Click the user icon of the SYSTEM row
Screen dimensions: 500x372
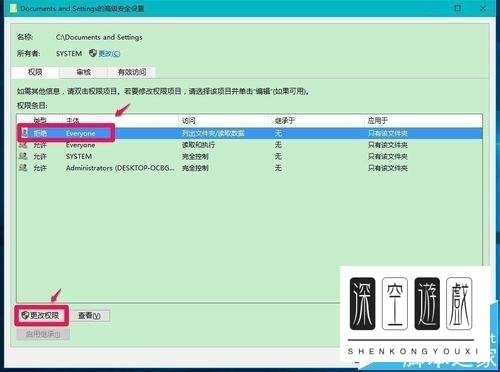click(x=23, y=156)
